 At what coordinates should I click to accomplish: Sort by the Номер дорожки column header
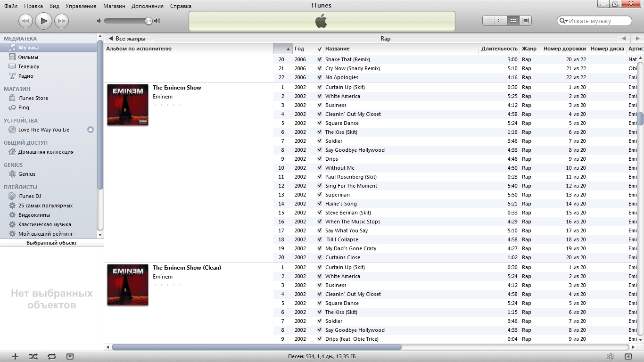pos(565,49)
